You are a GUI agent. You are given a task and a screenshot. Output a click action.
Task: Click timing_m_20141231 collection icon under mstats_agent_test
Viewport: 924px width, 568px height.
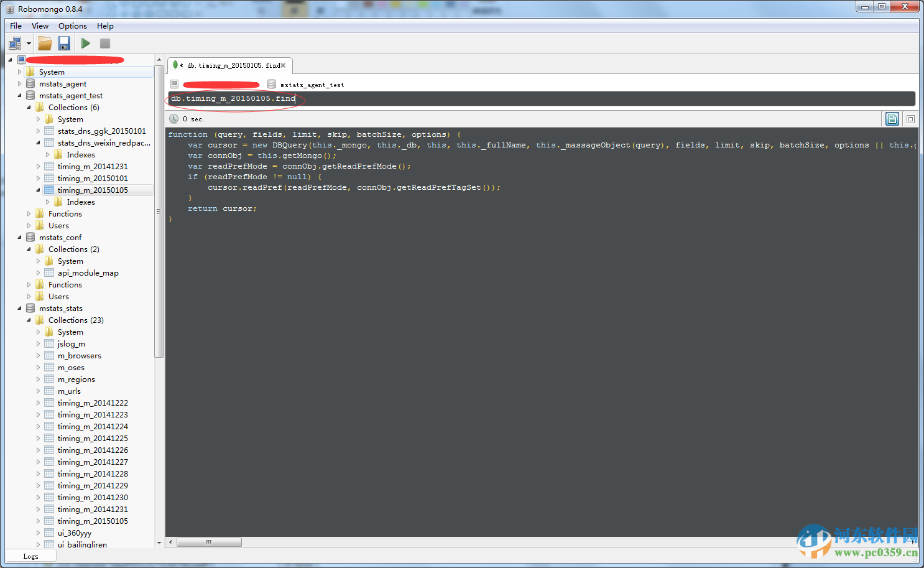click(49, 167)
